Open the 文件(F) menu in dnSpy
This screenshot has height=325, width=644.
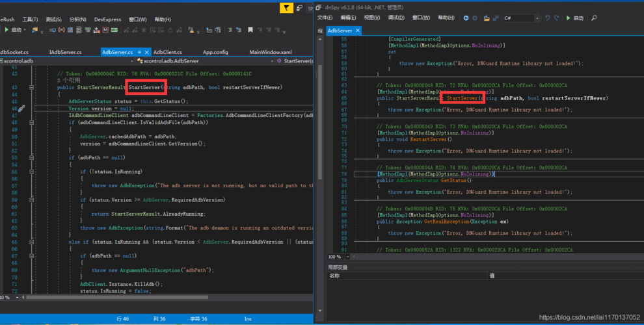tap(325, 18)
